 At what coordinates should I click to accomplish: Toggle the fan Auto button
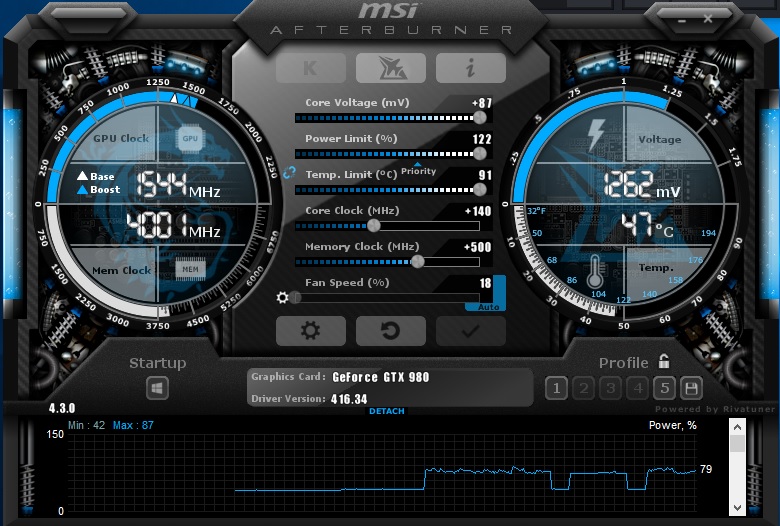click(488, 307)
